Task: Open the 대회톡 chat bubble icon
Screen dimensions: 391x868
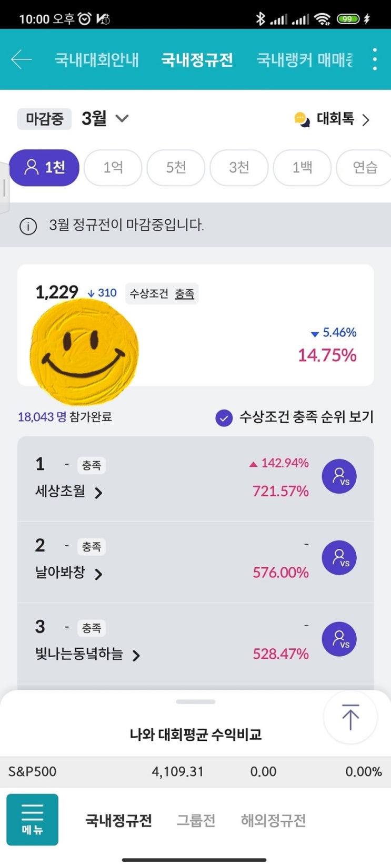Action: 302,119
